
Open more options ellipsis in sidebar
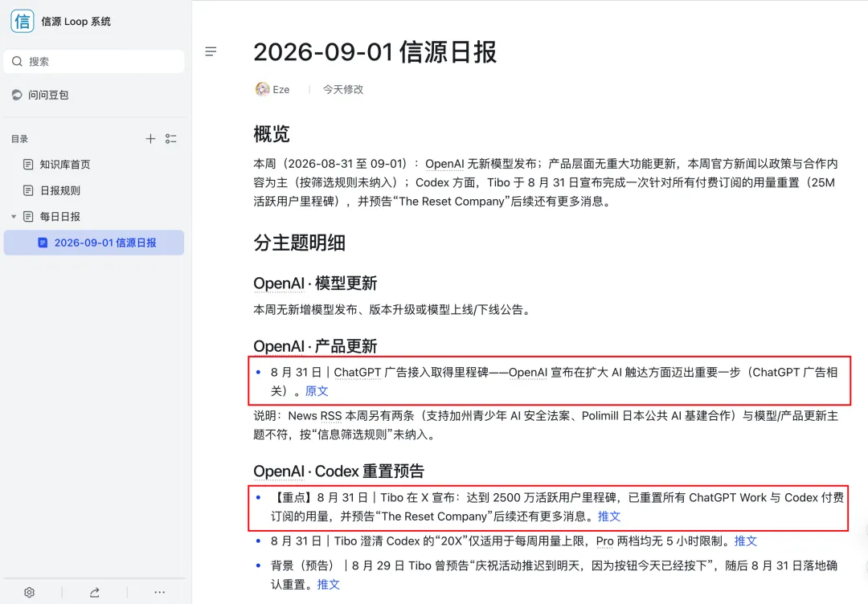click(160, 593)
